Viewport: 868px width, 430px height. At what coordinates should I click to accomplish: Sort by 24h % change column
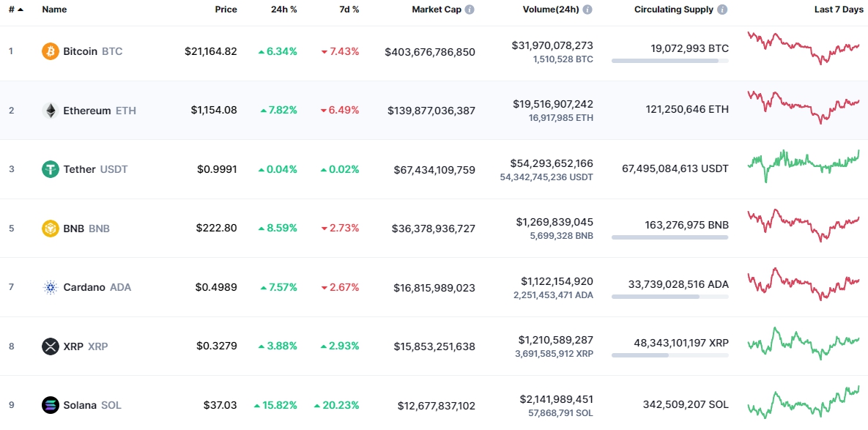click(283, 10)
